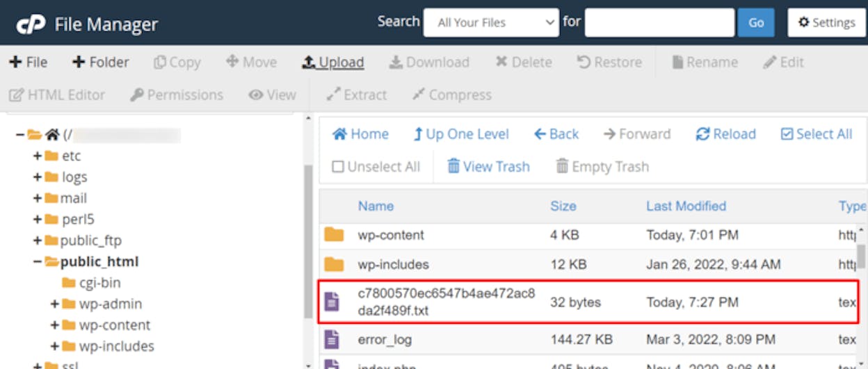Open the Upload dialog
The height and width of the screenshot is (369, 868).
coord(332,62)
